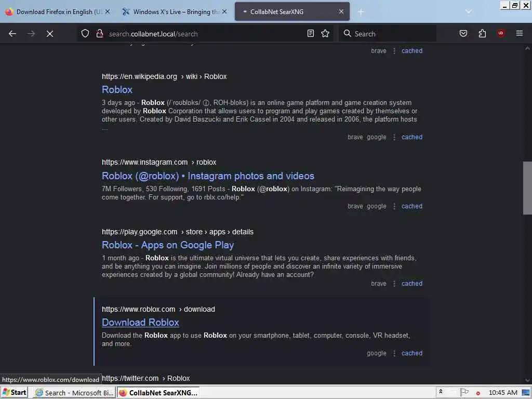This screenshot has width=532, height=399.
Task: Open the tracking protection shield icon
Action: [85, 34]
